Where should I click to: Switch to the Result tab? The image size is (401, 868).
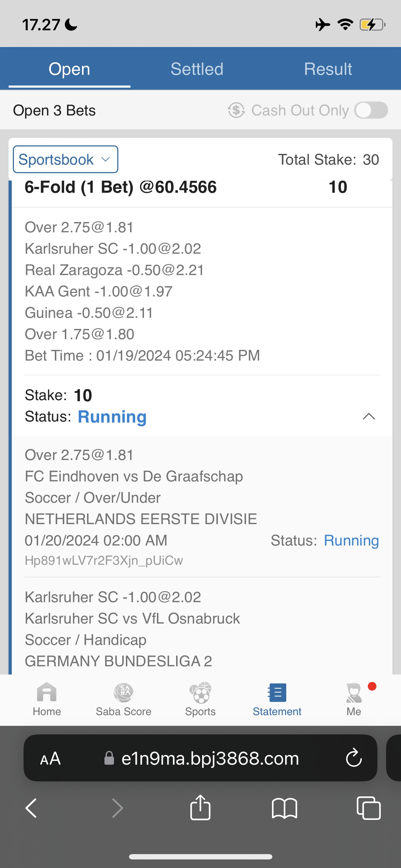[328, 69]
